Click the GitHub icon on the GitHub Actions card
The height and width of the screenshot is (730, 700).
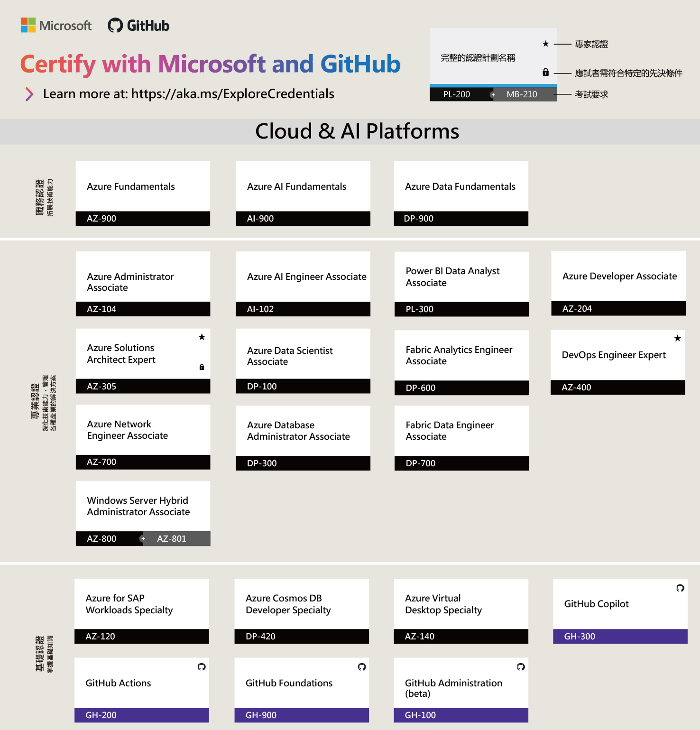(202, 667)
